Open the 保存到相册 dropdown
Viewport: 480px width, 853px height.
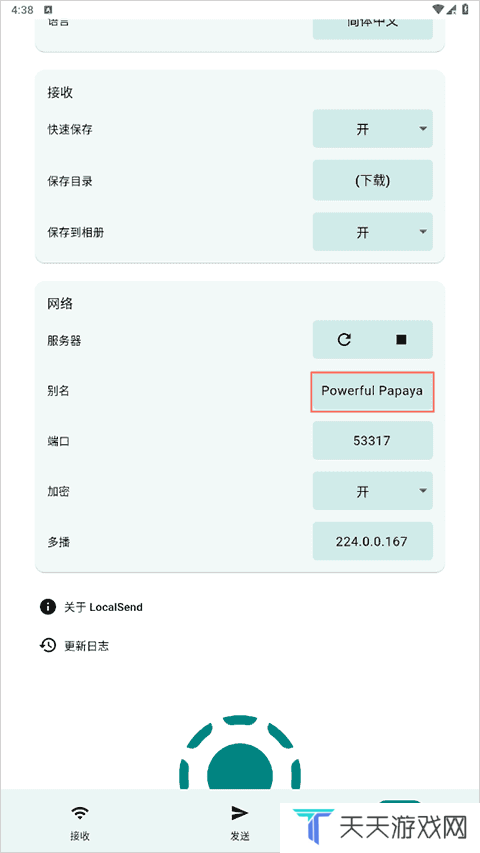pos(373,232)
